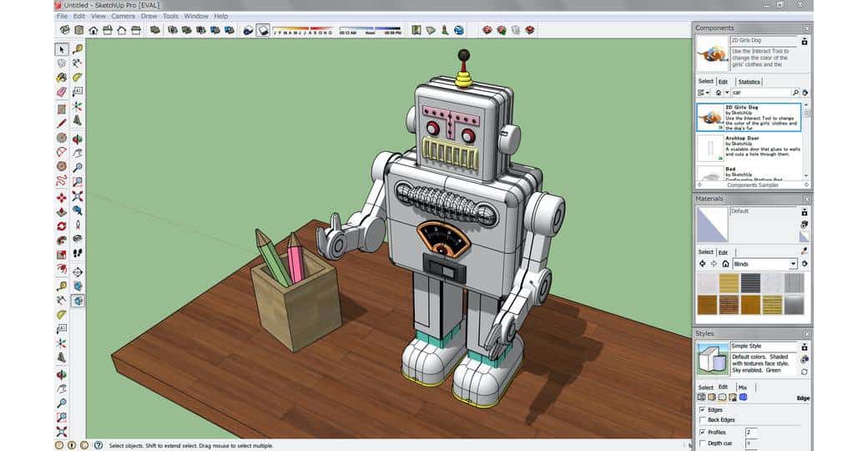
Task: Open the view options dropdown in Components
Action: point(704,93)
